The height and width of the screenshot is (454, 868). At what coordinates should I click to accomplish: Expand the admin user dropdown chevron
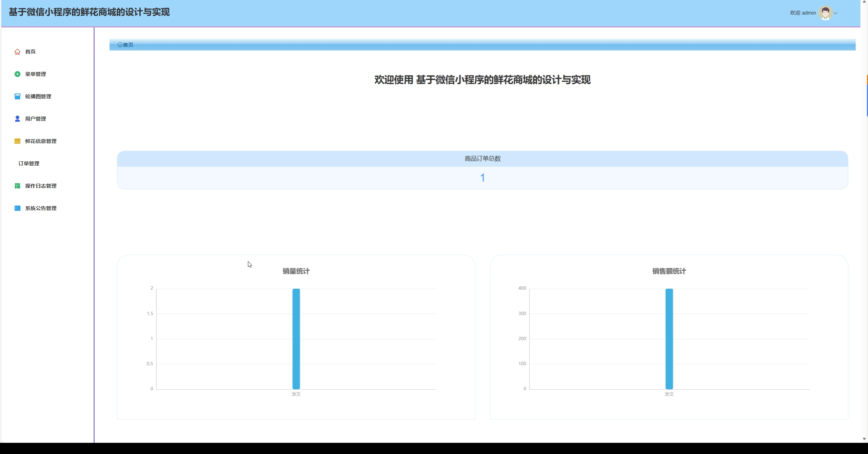tap(836, 13)
